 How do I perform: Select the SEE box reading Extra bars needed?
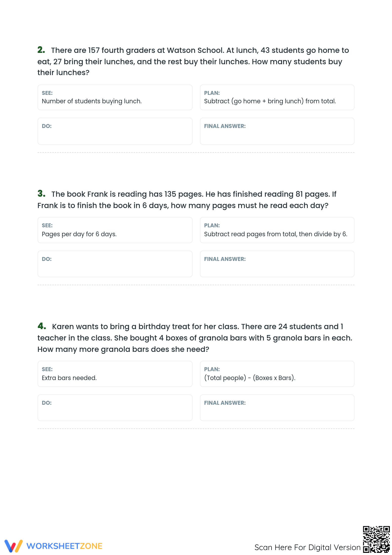pyautogui.click(x=115, y=374)
